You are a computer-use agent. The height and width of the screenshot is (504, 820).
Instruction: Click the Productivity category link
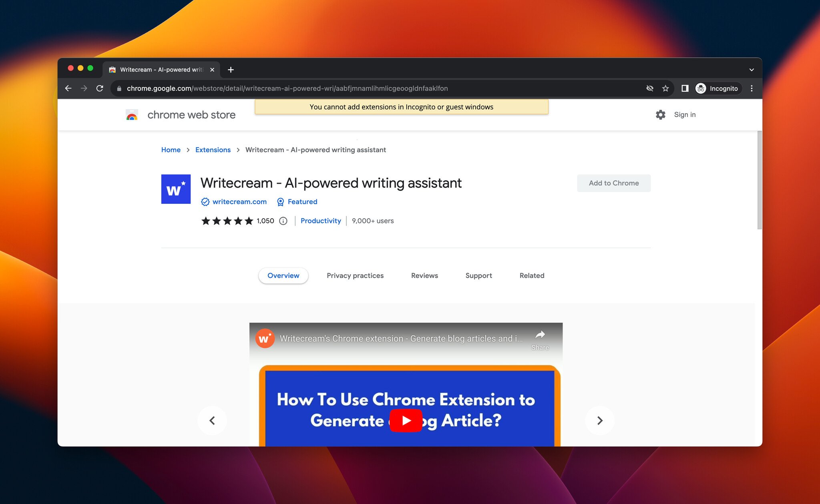coord(320,221)
